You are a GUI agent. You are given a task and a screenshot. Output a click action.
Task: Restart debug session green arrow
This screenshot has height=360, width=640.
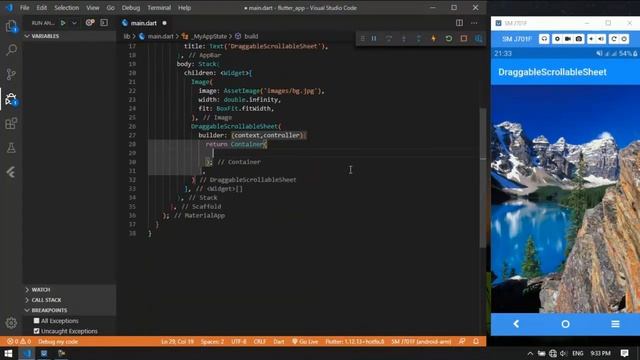pos(449,39)
